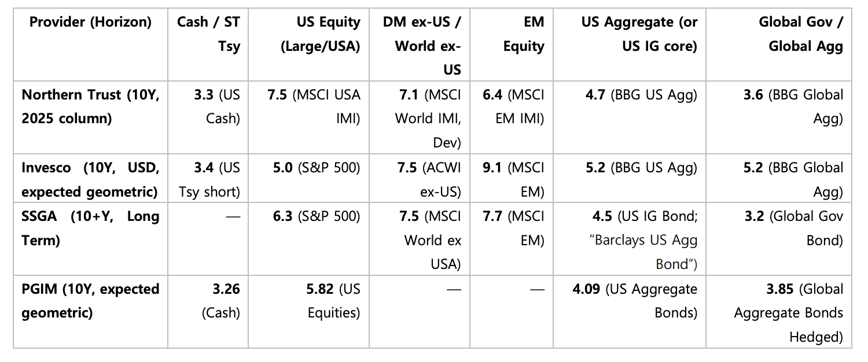Viewport: 868px width, 362px height.
Task: Select PGIM's 3.85 Global Aggregate Bonds Hedged cell
Action: (x=788, y=312)
